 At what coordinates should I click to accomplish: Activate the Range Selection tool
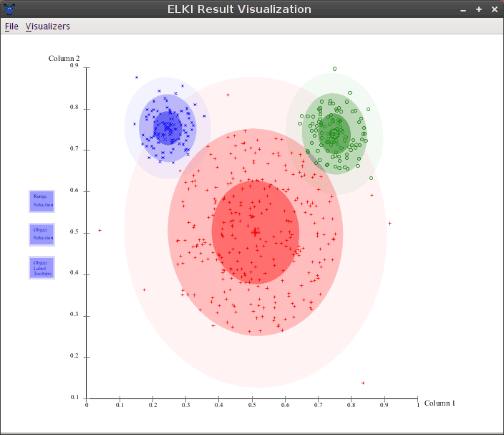tap(42, 201)
